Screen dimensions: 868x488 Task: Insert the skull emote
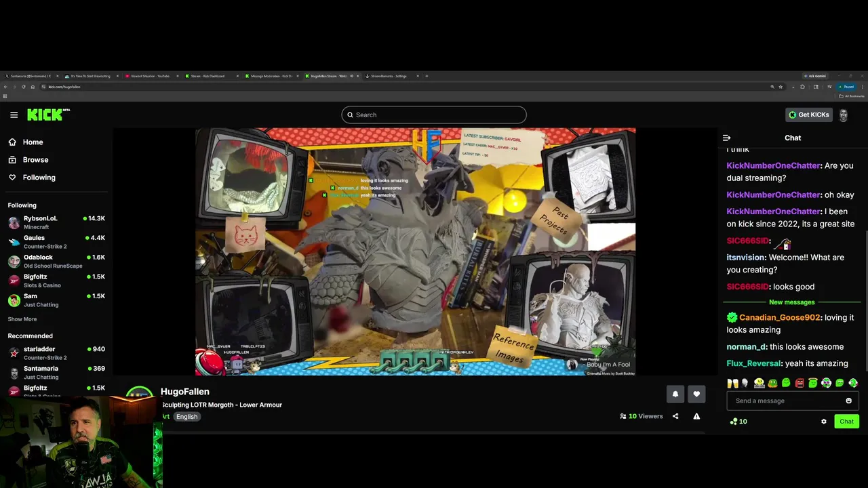tap(745, 384)
